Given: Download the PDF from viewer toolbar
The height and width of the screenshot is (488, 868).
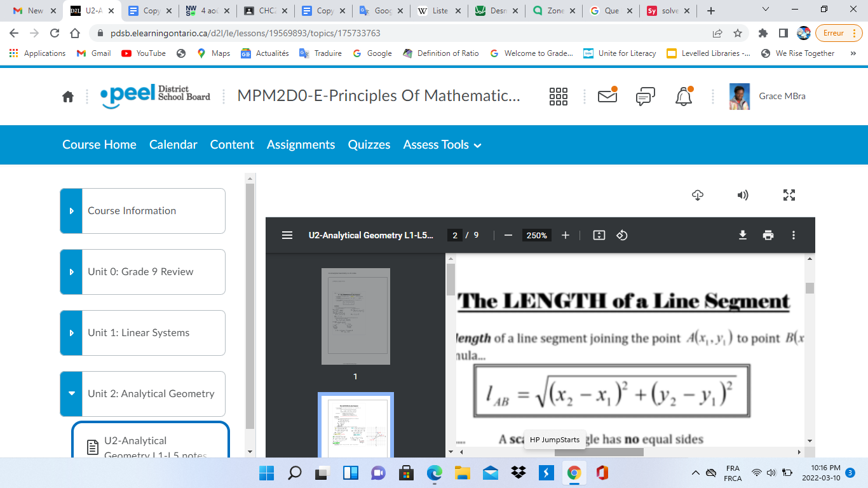Looking at the screenshot, I should point(742,235).
